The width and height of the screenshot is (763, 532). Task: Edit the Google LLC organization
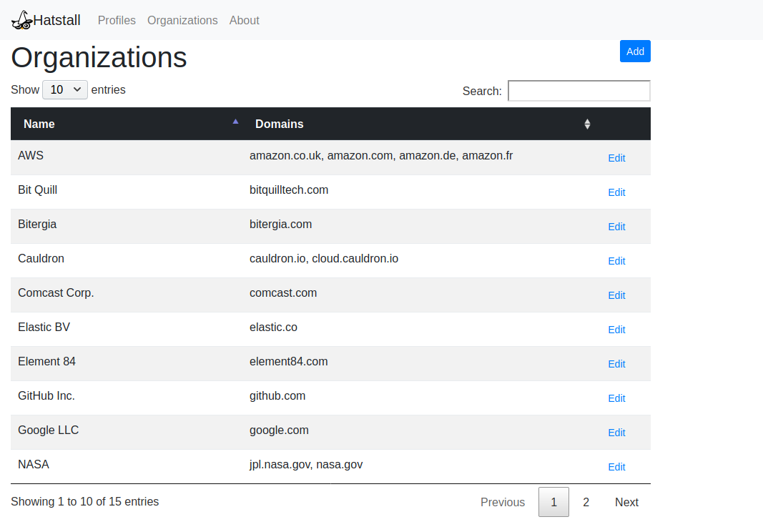click(616, 433)
